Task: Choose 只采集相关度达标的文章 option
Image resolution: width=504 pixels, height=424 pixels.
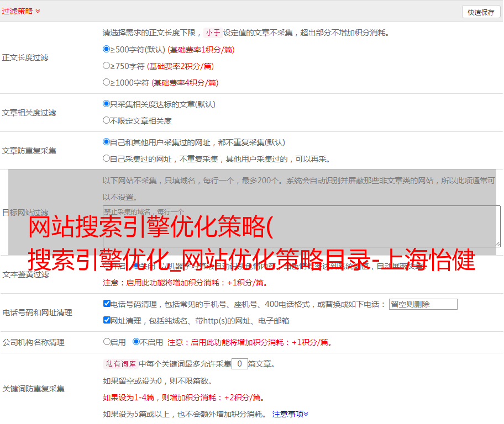Action: (x=106, y=104)
